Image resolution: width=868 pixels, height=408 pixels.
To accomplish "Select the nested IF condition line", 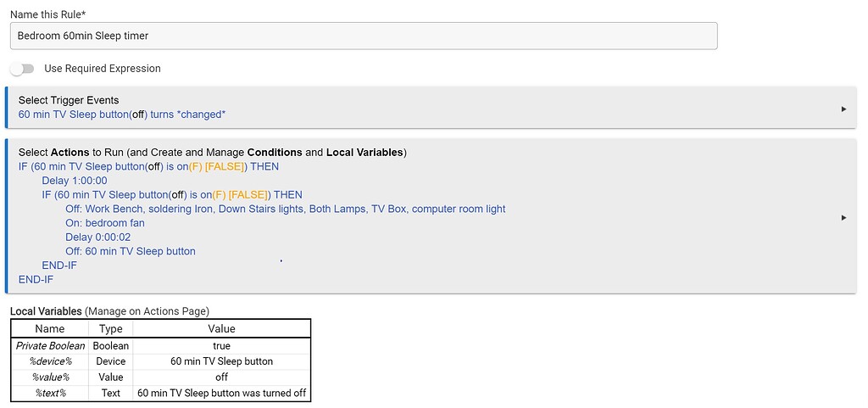I will click(x=171, y=195).
